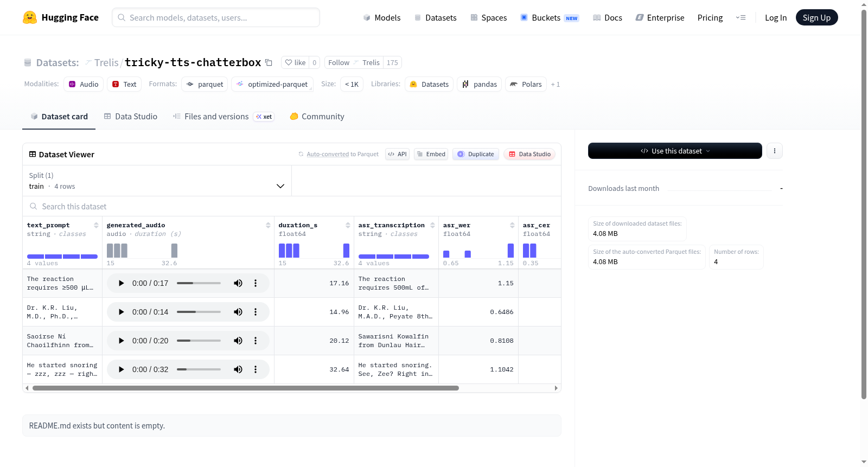Go to Datasets in the top navigation
Viewport: 868px width, 467px height.
[435, 17]
